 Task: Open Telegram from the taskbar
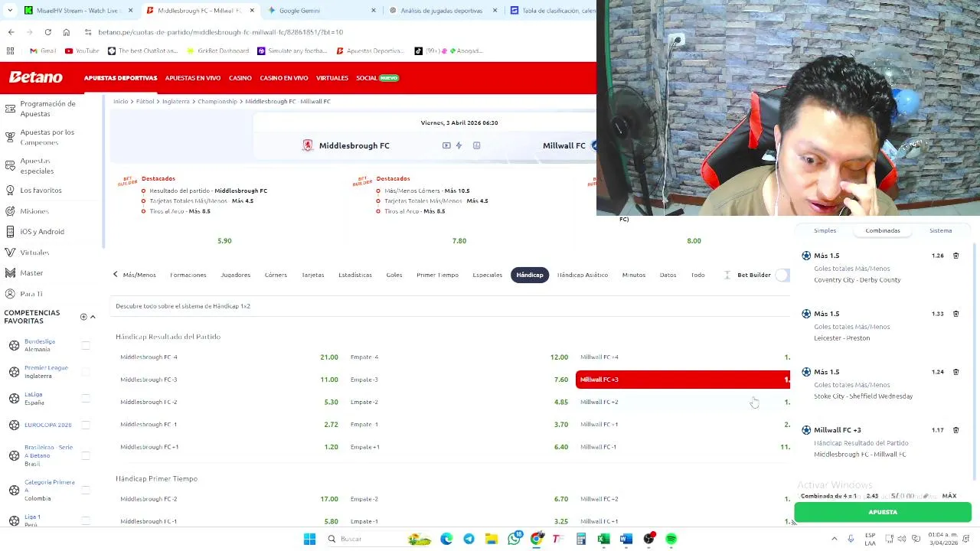pyautogui.click(x=469, y=539)
